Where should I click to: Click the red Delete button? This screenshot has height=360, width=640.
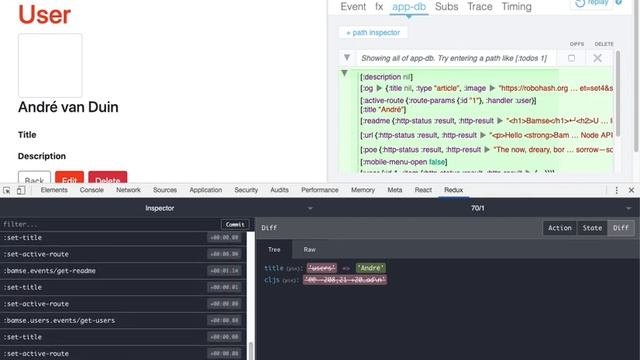[108, 177]
